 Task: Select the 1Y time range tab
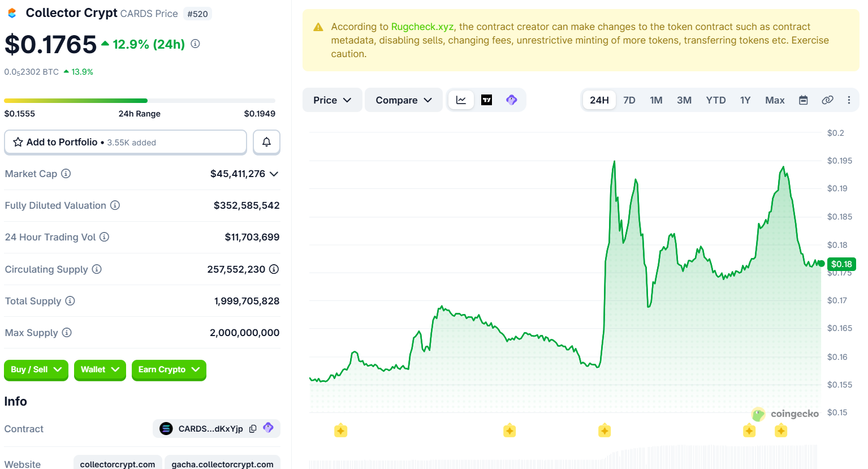(x=745, y=100)
